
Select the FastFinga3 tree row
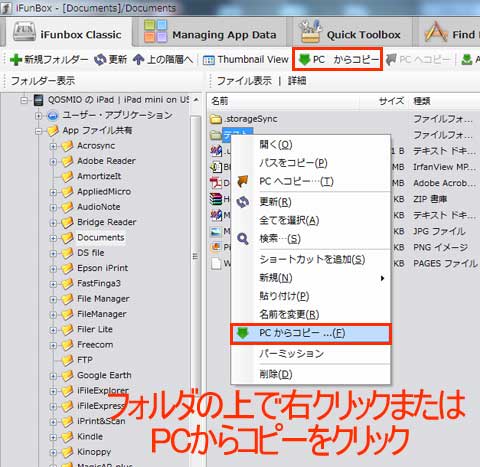(99, 284)
